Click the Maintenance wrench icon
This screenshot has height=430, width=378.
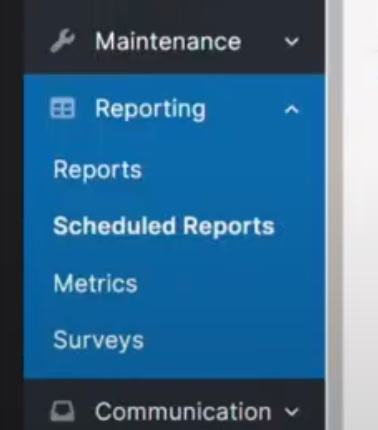[62, 41]
